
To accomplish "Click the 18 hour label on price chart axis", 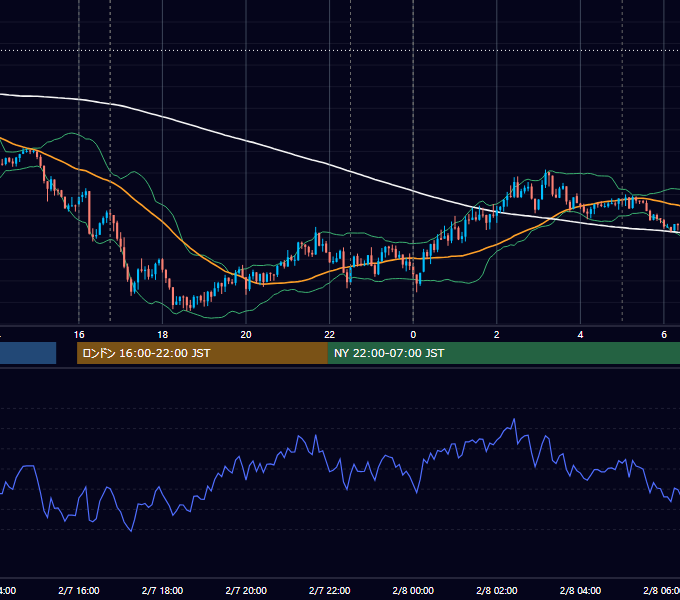I will tap(162, 335).
